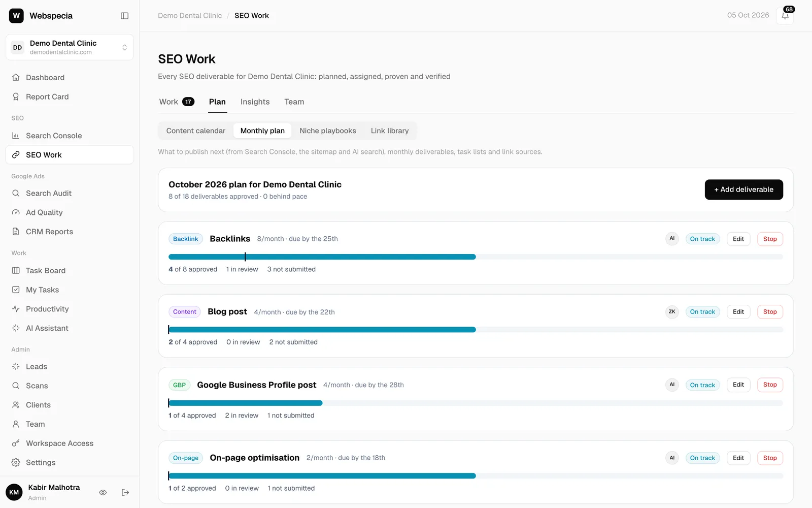Open Ad Quality page
This screenshot has width=812, height=508.
coord(70,213)
